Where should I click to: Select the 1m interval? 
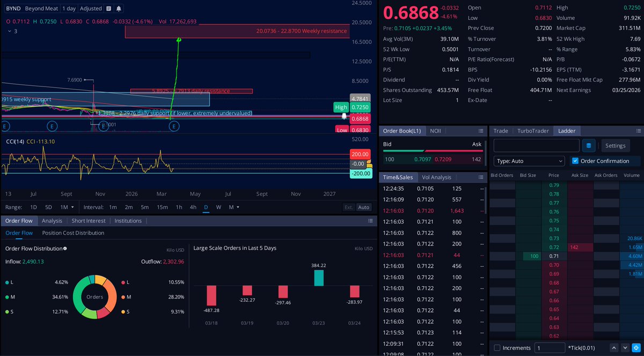tap(113, 207)
